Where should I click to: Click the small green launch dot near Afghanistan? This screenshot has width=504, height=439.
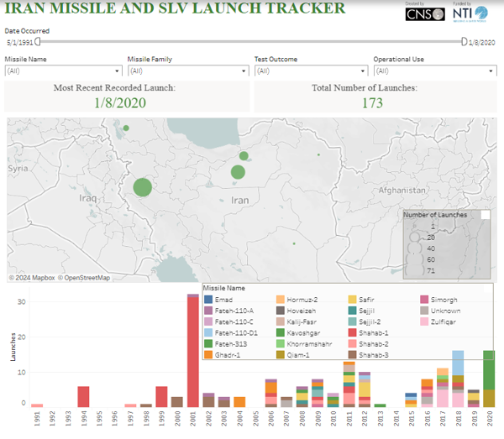tap(318, 154)
